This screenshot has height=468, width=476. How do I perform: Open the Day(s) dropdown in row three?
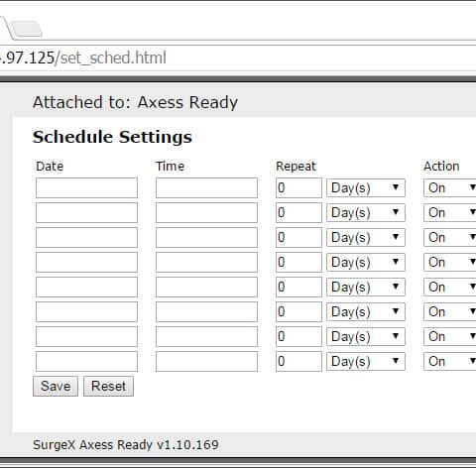tap(366, 237)
